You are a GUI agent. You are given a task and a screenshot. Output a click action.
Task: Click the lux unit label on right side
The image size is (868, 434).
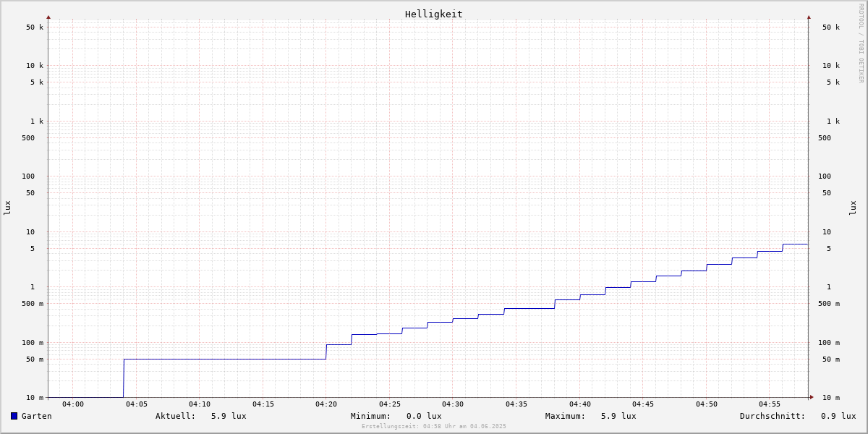coord(853,208)
